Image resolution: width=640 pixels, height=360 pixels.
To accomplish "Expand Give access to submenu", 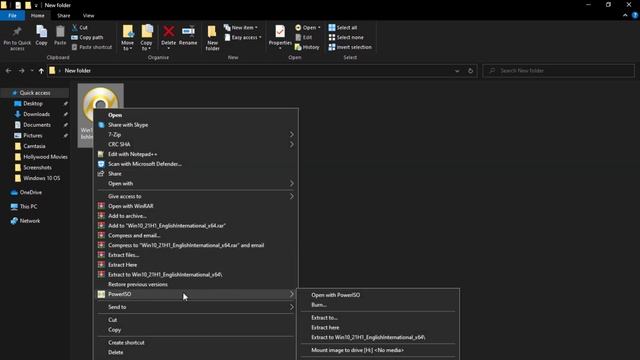I will [x=196, y=196].
